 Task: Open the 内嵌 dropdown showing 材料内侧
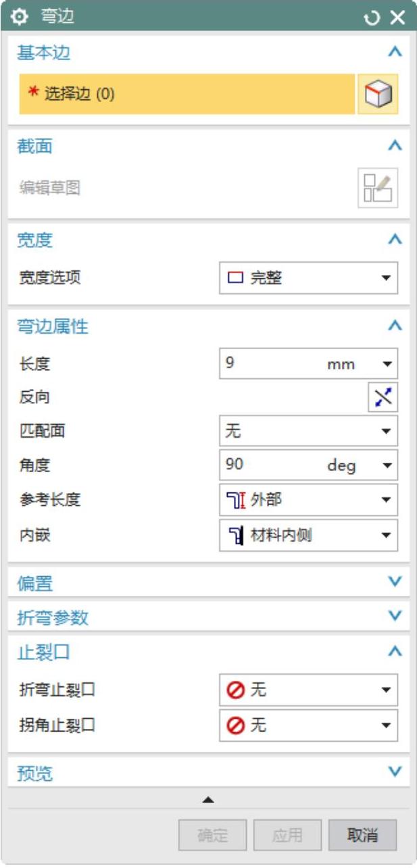pyautogui.click(x=308, y=536)
